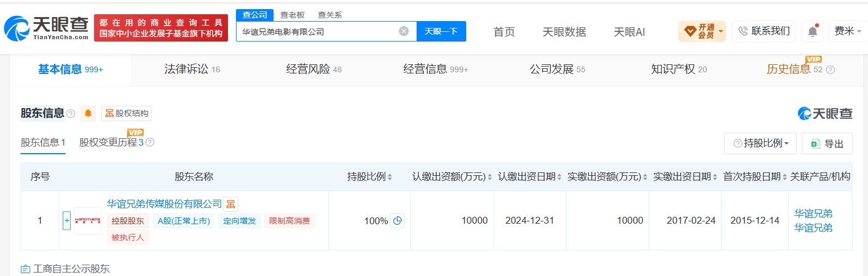Click the 序号 column header

click(x=40, y=177)
